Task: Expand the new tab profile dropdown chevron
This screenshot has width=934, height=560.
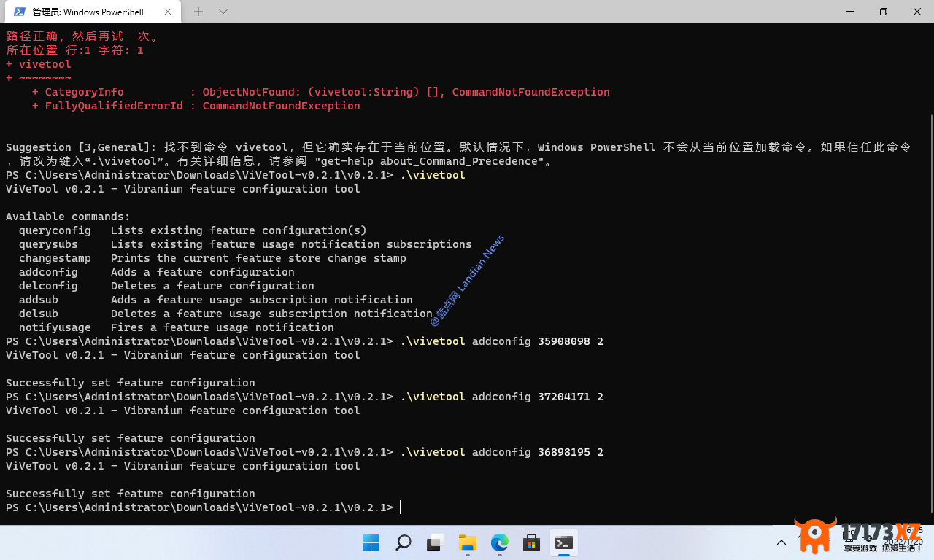Action: click(x=223, y=12)
